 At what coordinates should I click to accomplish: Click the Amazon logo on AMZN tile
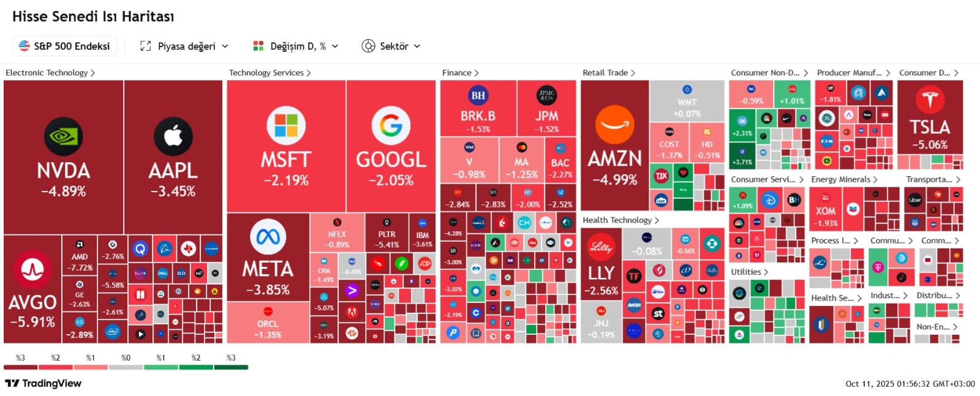click(x=614, y=124)
